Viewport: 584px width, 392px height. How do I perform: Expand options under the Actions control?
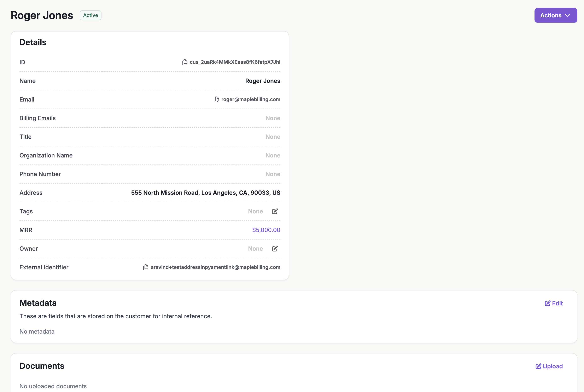pos(555,15)
